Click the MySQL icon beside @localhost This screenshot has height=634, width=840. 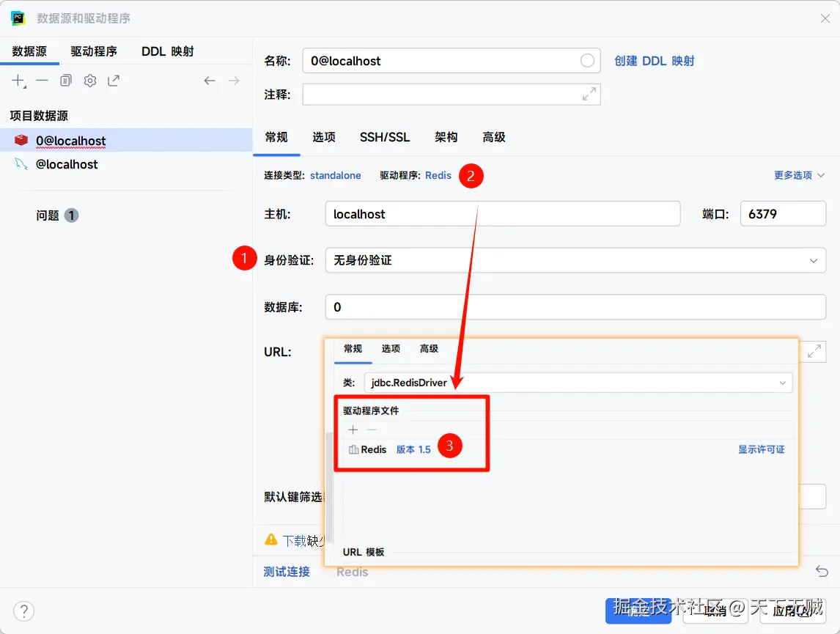tap(21, 164)
